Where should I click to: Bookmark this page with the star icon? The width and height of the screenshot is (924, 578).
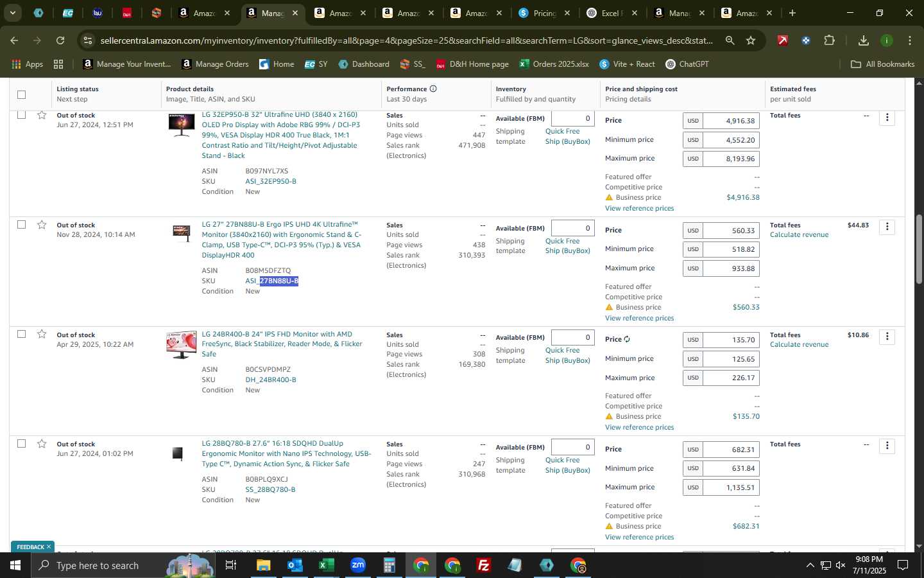751,40
